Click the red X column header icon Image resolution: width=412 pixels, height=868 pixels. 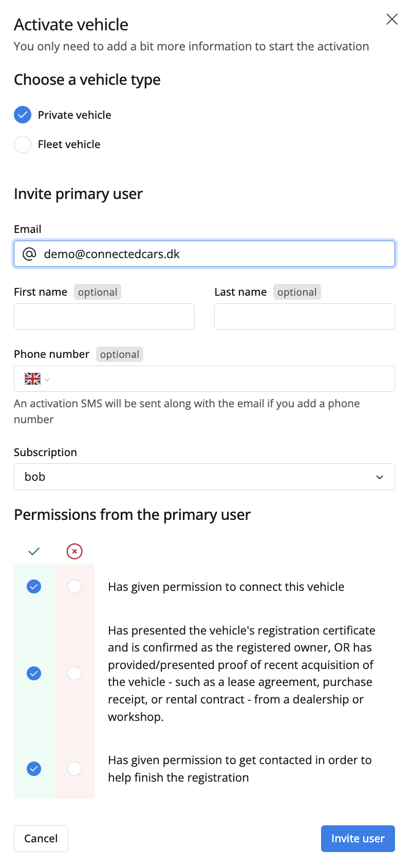point(74,551)
